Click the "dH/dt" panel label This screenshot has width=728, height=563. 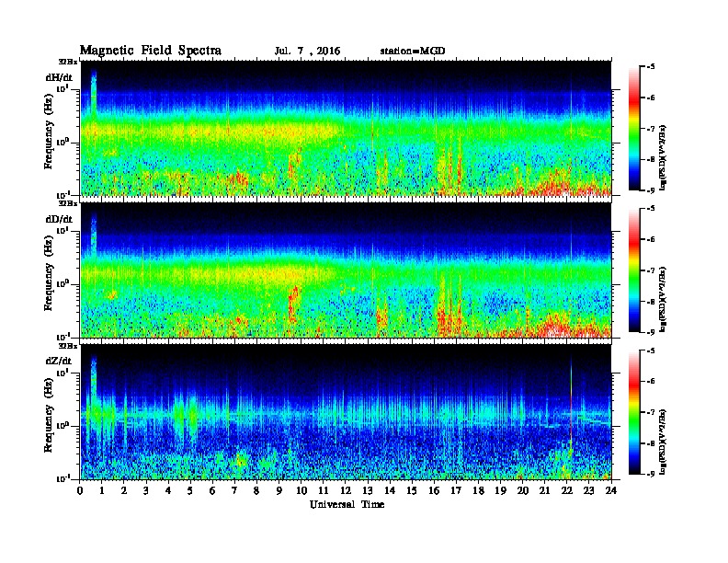point(59,77)
